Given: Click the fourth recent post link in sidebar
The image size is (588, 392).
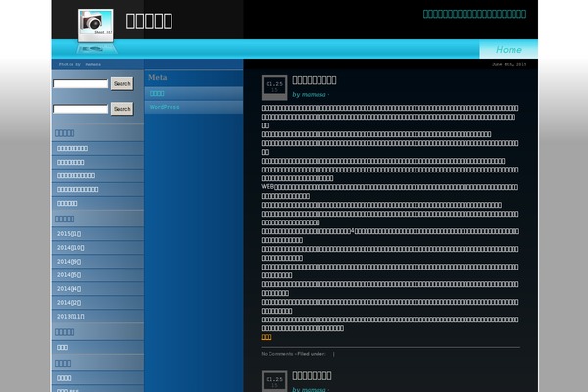Looking at the screenshot, I should 77,189.
